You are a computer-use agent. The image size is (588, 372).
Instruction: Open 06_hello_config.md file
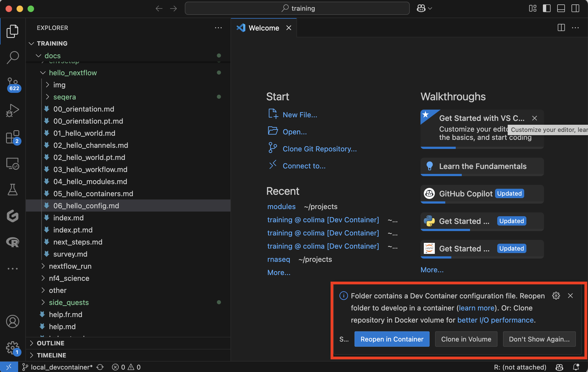click(128, 206)
